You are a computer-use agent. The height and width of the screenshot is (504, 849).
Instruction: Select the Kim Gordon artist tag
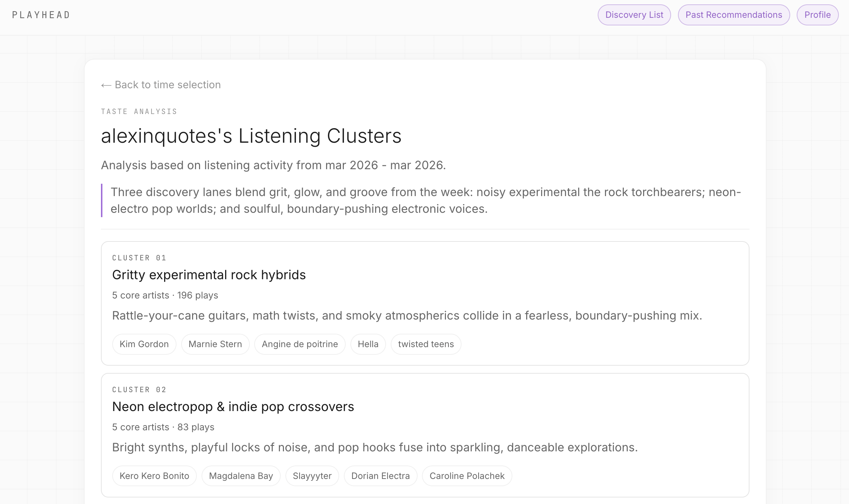coord(144,344)
